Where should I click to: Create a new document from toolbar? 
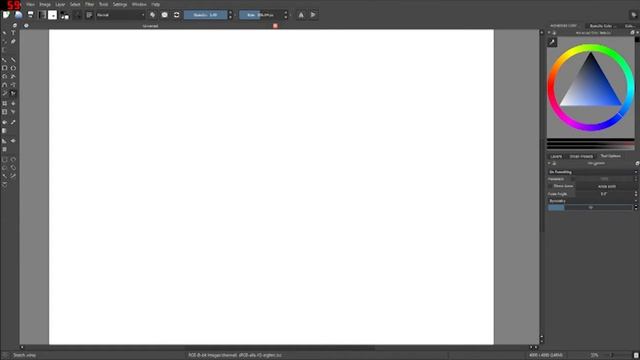[x=6, y=15]
